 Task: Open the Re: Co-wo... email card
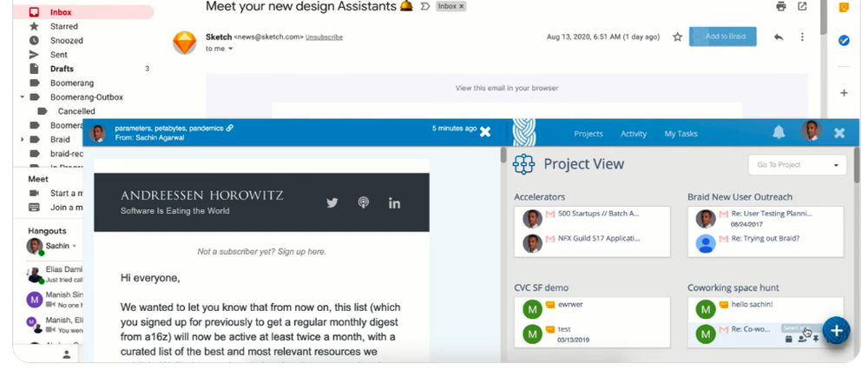pos(750,329)
